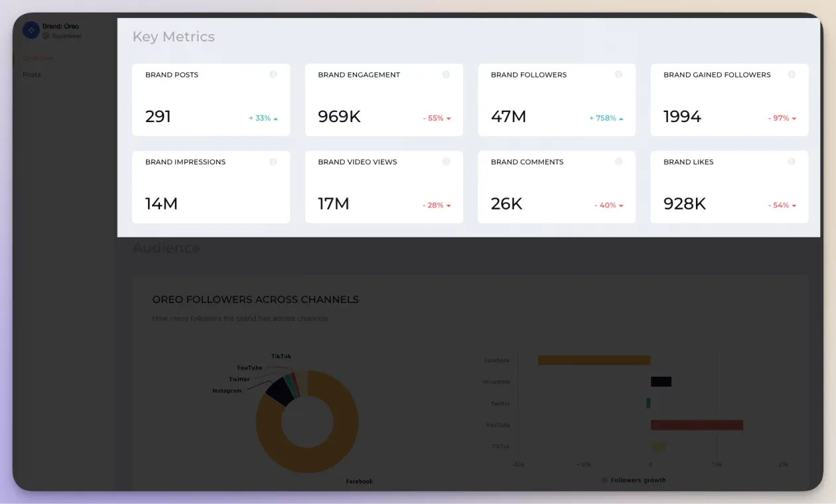Click the Oreo brand logo icon in sidebar
The width and height of the screenshot is (836, 504).
click(x=31, y=30)
